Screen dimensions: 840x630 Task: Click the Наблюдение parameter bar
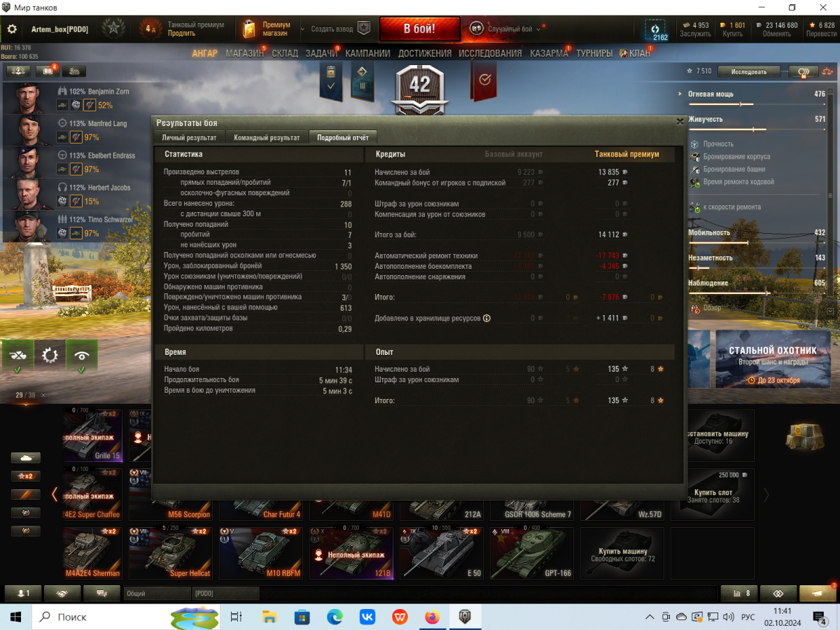(757, 293)
